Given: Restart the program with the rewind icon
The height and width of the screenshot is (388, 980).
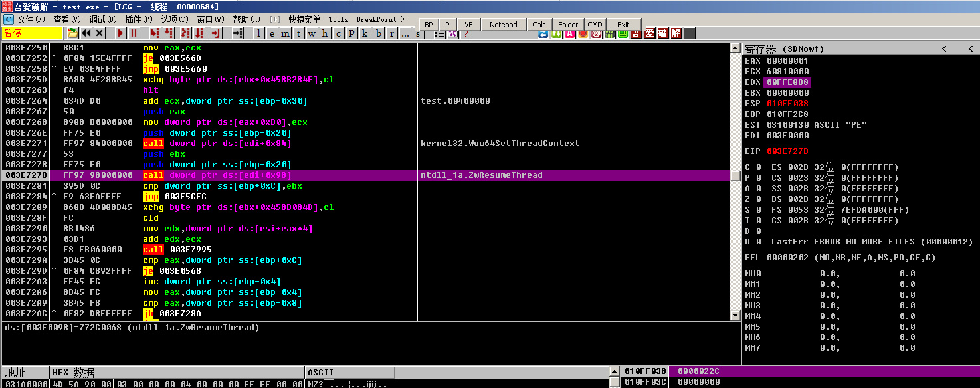Looking at the screenshot, I should [86, 33].
